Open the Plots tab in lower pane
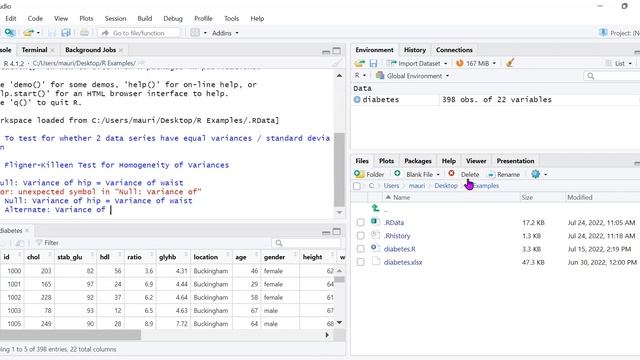The height and width of the screenshot is (360, 640). 386,161
